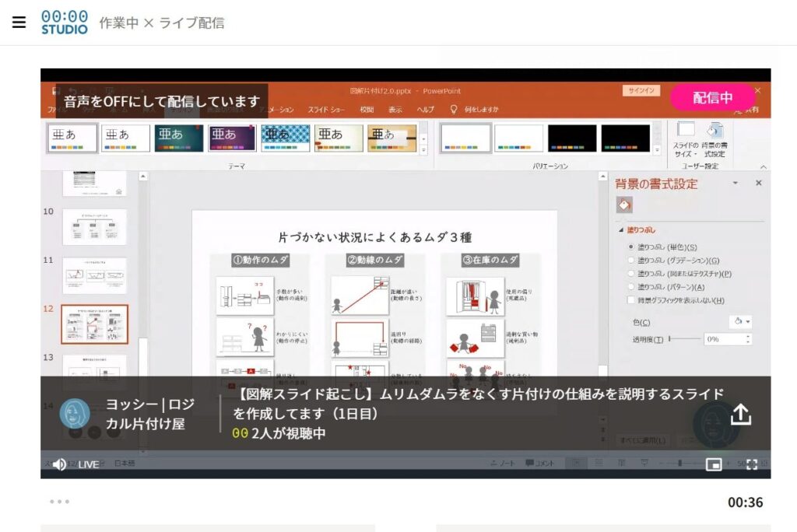This screenshot has width=797, height=532.
Task: Check 背景グラフィックを表示しない checkbox
Action: pyautogui.click(x=630, y=299)
